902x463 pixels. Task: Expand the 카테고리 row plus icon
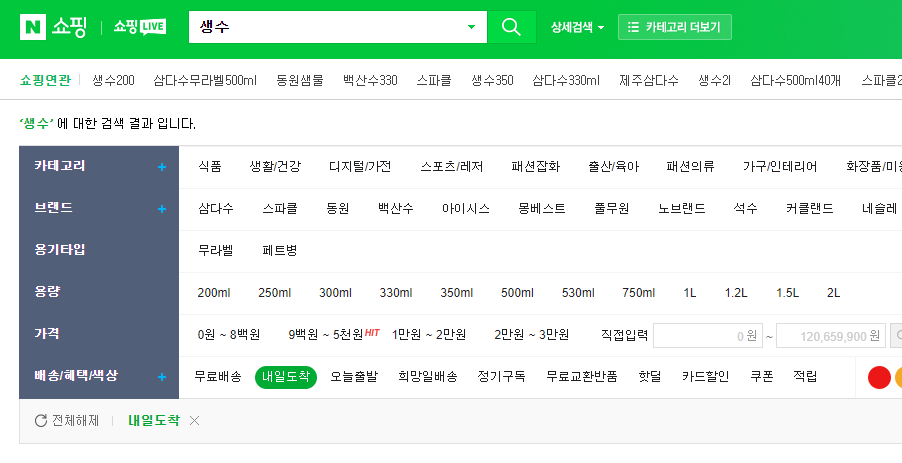click(x=162, y=167)
